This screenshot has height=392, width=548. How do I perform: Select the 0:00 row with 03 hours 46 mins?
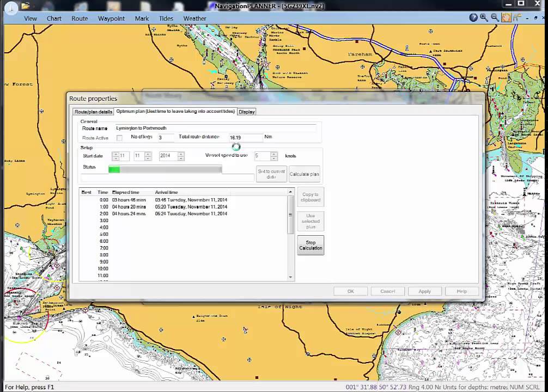[183, 200]
